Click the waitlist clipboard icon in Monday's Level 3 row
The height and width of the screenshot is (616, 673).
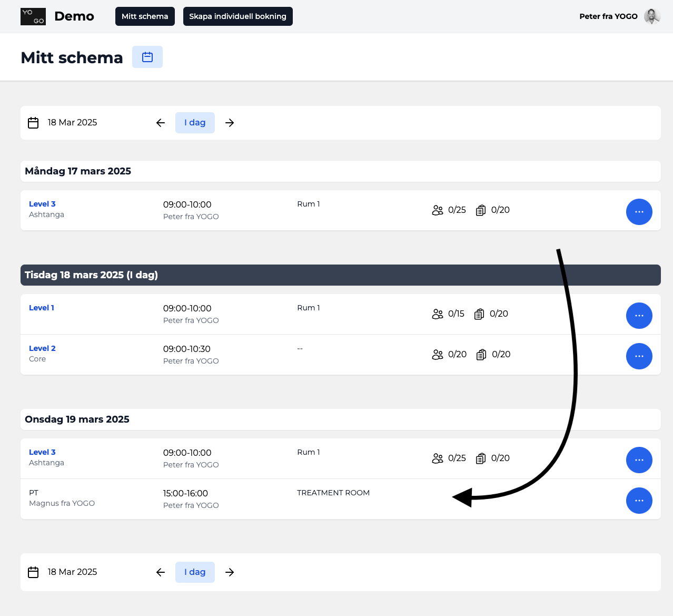481,210
